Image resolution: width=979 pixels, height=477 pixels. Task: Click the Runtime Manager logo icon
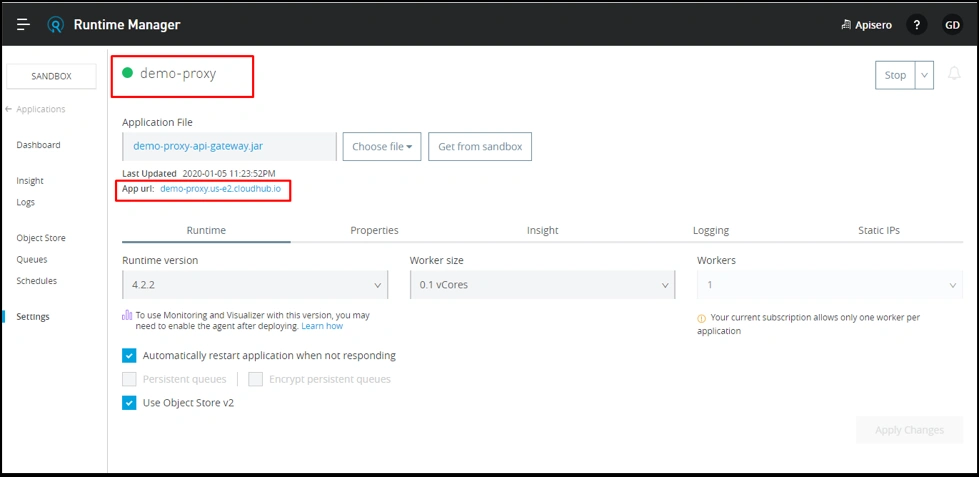coord(56,25)
